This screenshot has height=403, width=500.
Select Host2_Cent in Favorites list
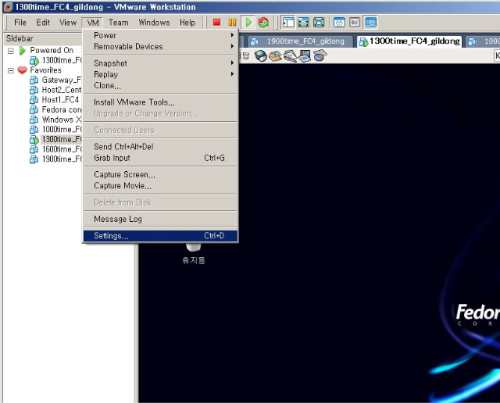coord(56,90)
